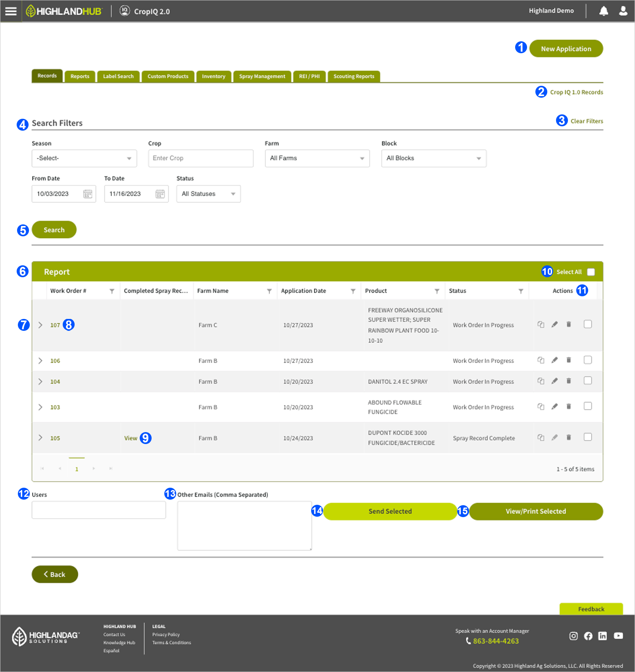
Task: Delete work order 104 using trash icon
Action: tap(569, 381)
